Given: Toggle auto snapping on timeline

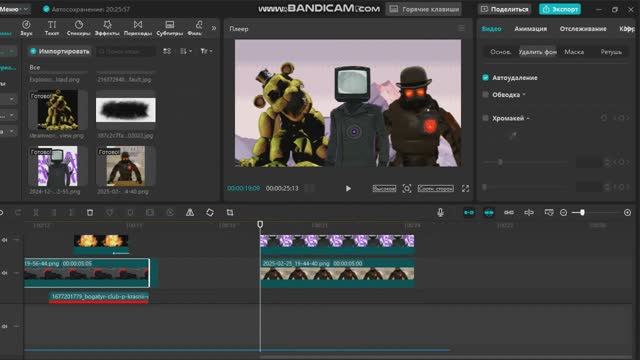Looking at the screenshot, I should click(x=489, y=213).
